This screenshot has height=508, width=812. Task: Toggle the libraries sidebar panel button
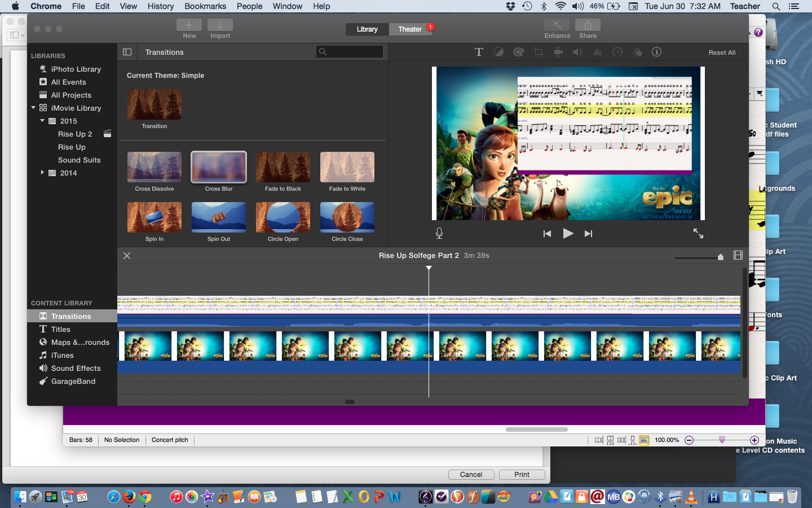click(127, 52)
